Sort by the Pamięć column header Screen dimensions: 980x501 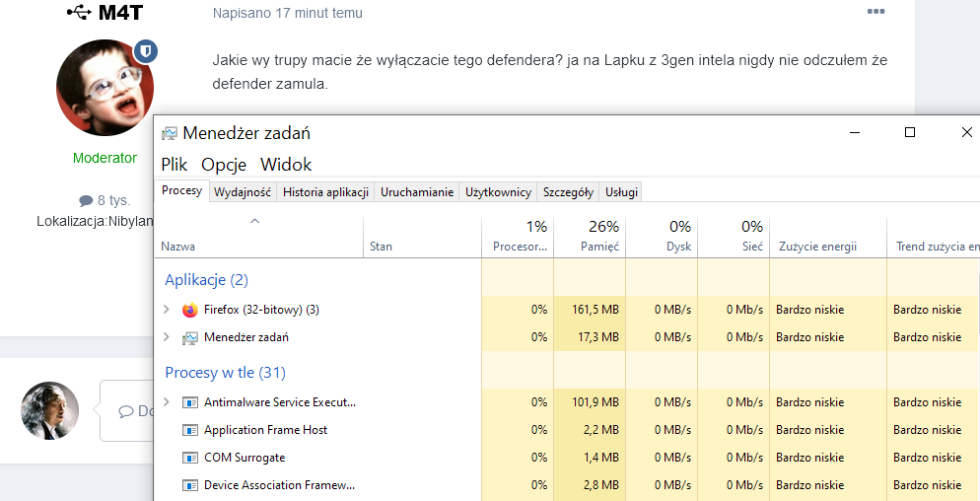(590, 238)
